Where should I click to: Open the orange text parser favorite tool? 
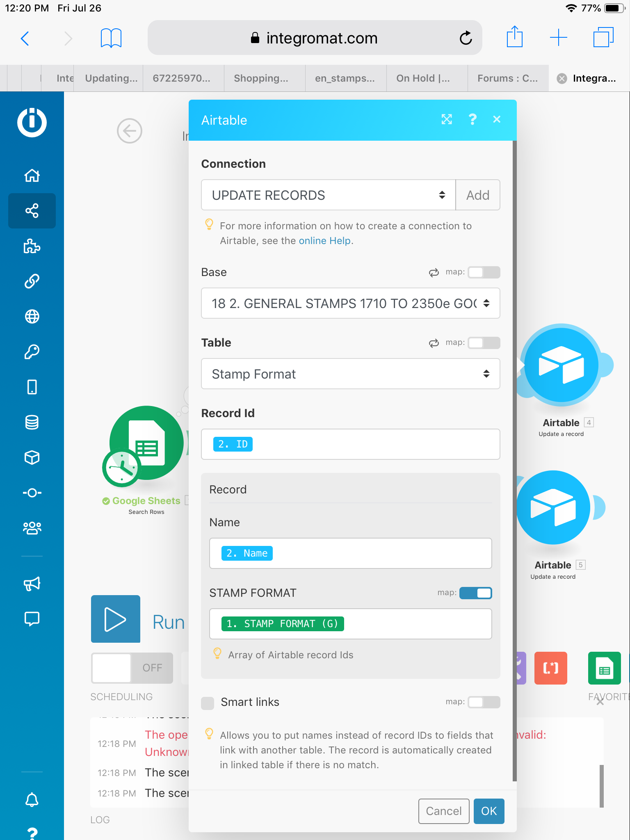551,668
